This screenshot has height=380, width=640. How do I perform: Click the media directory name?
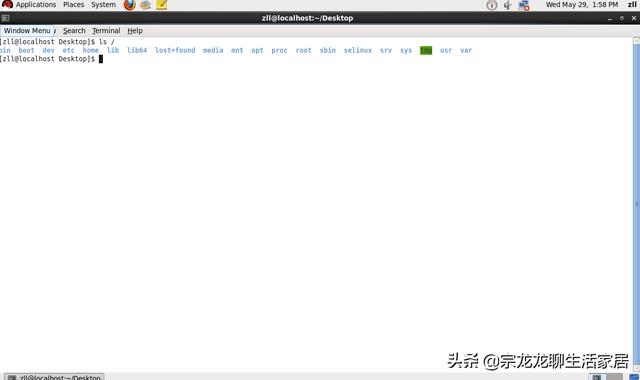pyautogui.click(x=213, y=50)
